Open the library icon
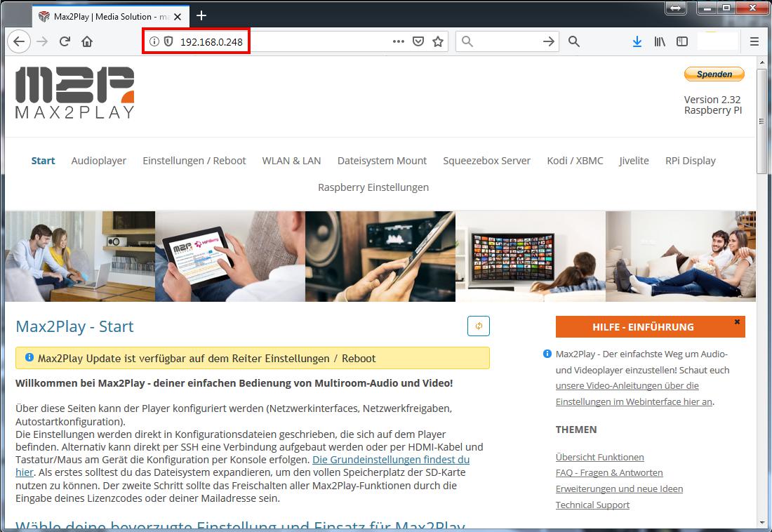The width and height of the screenshot is (772, 532). coord(660,41)
